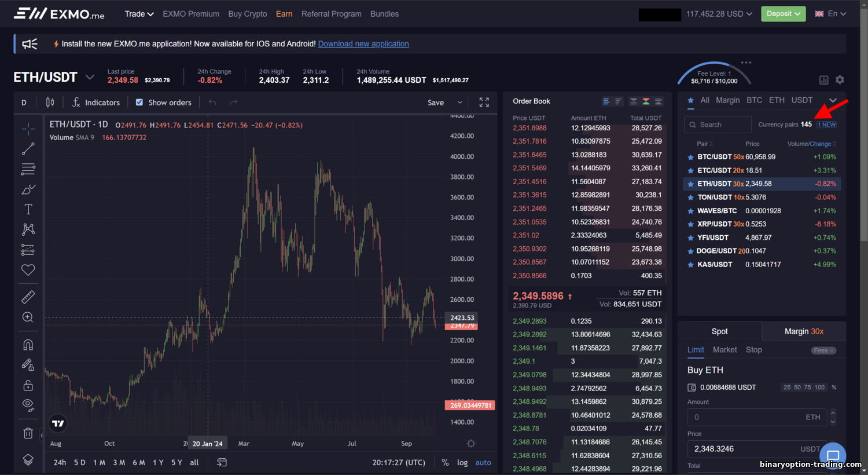Open ETH/USDT pair selector chevron

tap(90, 77)
